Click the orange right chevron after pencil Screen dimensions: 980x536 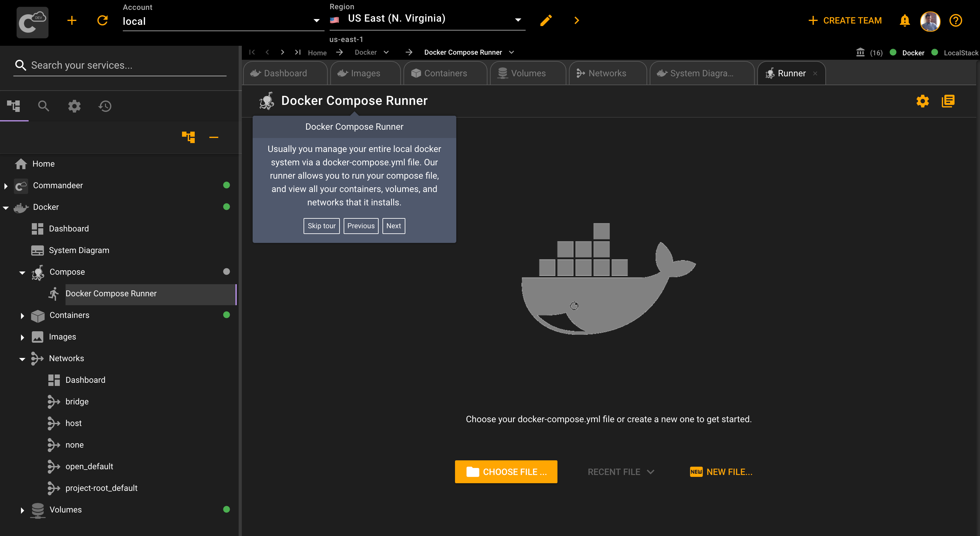click(576, 21)
